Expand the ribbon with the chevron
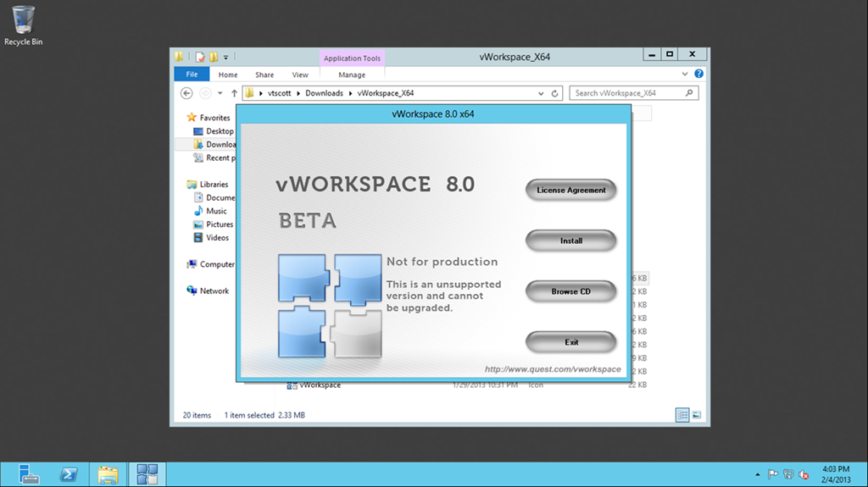Image resolution: width=868 pixels, height=487 pixels. coord(685,74)
